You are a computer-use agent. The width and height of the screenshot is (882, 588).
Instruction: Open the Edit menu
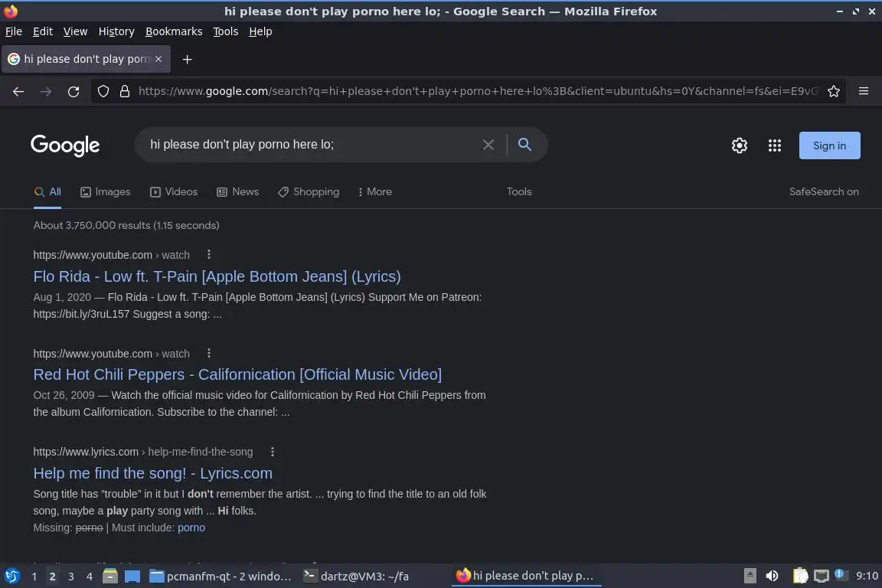(x=43, y=31)
